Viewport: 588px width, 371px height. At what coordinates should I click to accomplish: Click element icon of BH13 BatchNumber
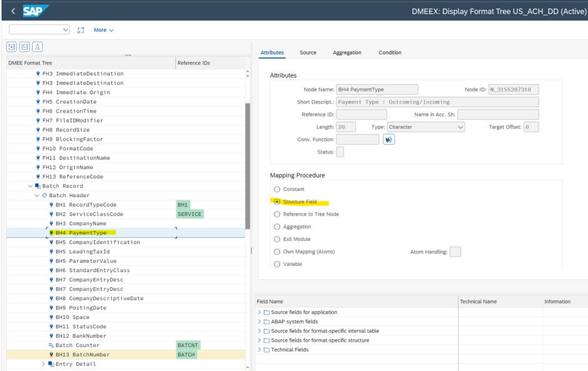pyautogui.click(x=51, y=355)
